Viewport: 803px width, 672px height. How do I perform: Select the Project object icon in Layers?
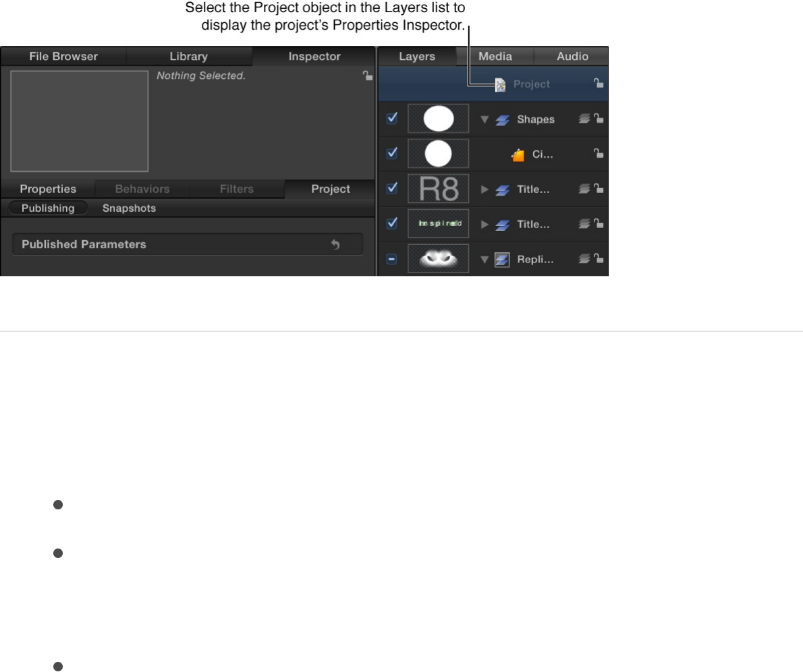coord(500,85)
